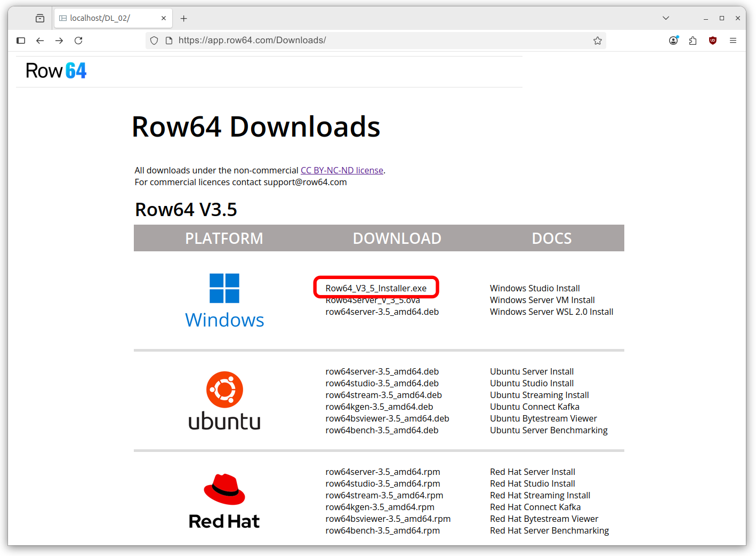The image size is (756, 556).
Task: Open Windows Server VM Install docs
Action: pyautogui.click(x=542, y=300)
